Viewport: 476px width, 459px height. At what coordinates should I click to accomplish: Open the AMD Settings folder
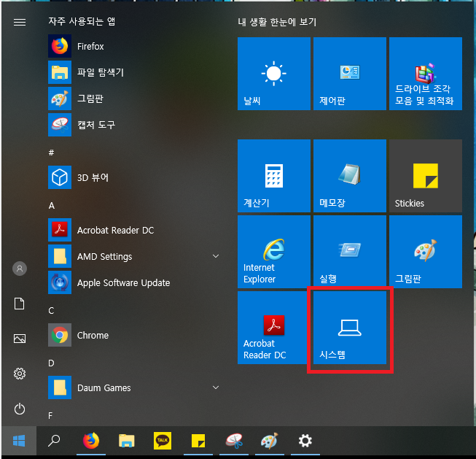(133, 256)
